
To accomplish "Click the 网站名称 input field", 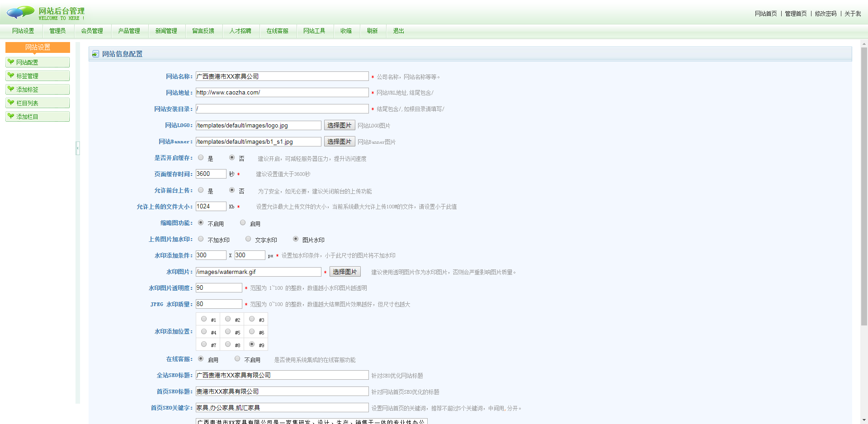I will click(282, 76).
